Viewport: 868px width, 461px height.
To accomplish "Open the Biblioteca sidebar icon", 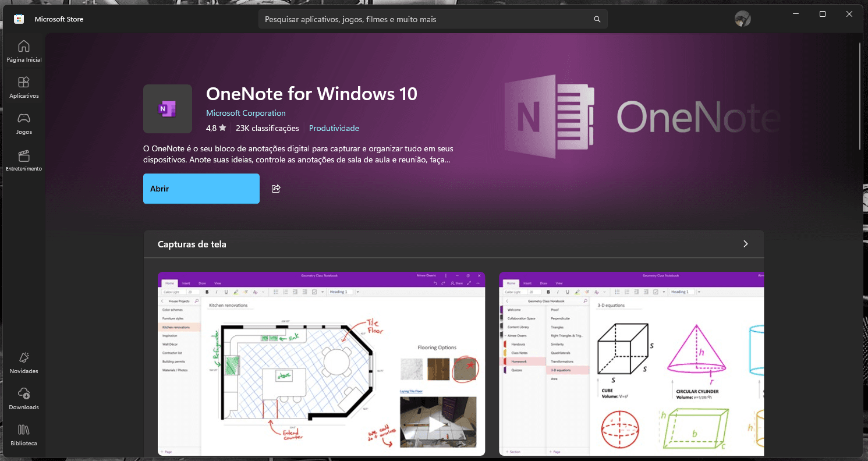I will [x=23, y=431].
